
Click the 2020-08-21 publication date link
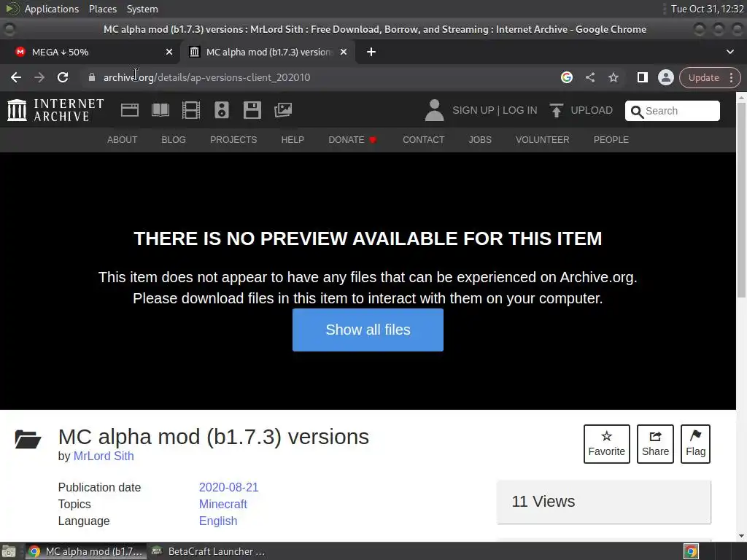coord(228,488)
